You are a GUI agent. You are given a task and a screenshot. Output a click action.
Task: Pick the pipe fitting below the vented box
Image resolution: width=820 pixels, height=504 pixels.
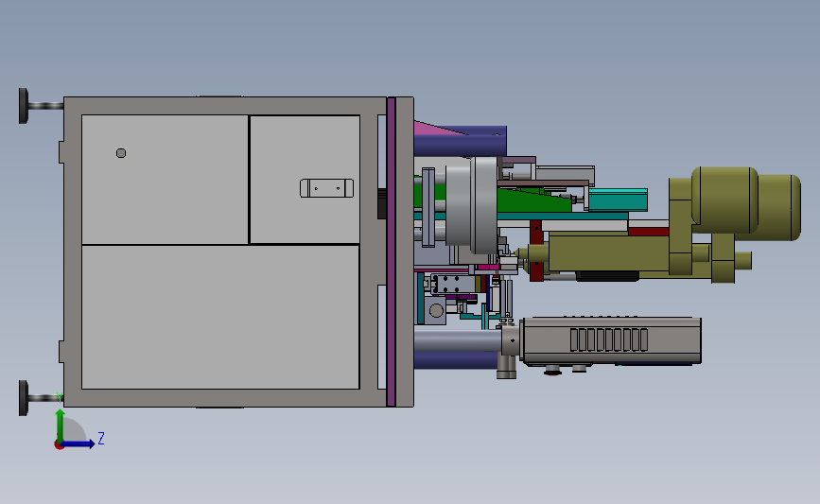point(506,367)
